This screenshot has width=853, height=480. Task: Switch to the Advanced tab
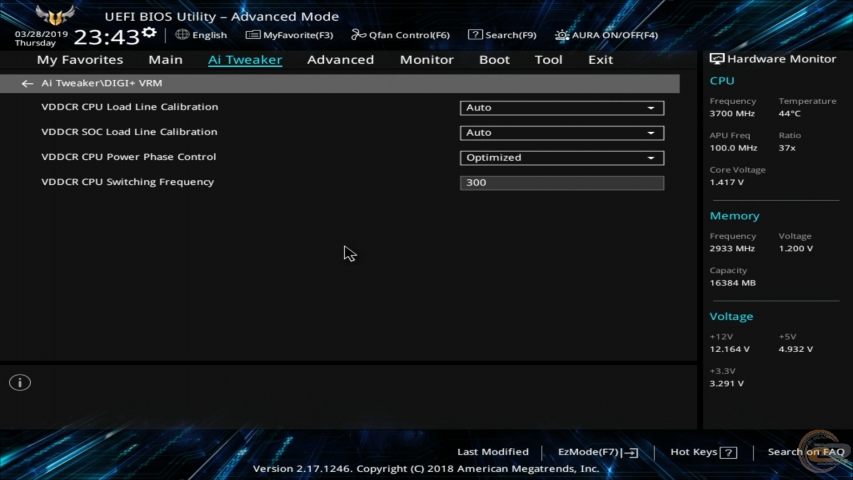340,60
